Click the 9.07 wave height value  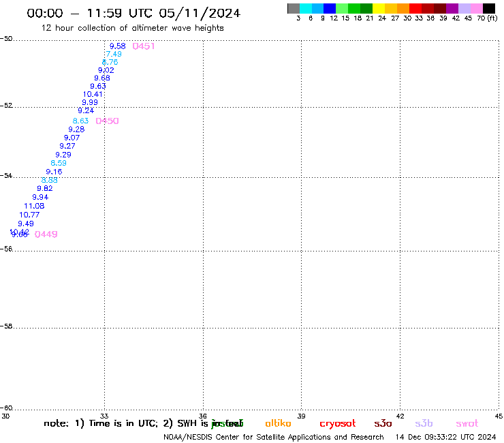[x=72, y=138]
